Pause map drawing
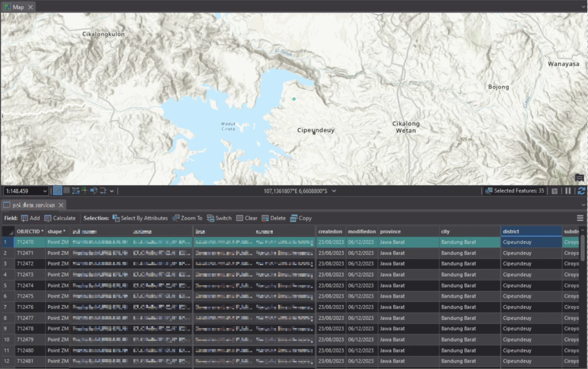The image size is (588, 369). [x=568, y=191]
